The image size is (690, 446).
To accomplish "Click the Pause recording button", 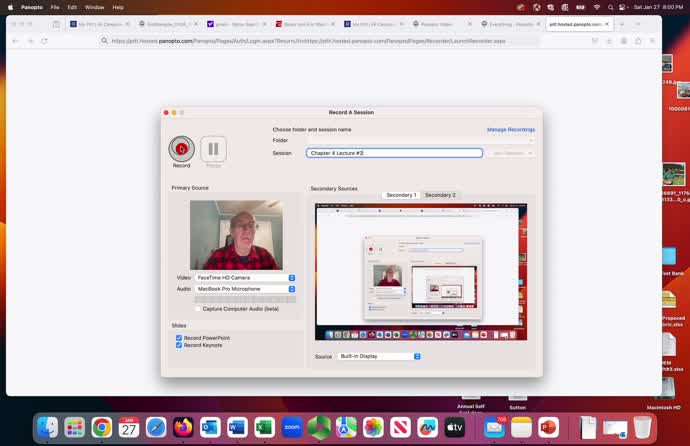I will click(x=213, y=149).
